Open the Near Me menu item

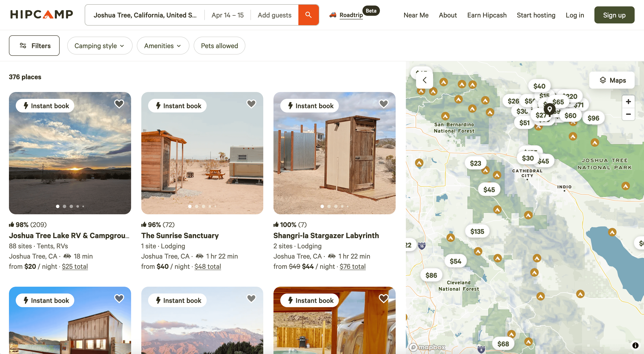[x=416, y=15]
